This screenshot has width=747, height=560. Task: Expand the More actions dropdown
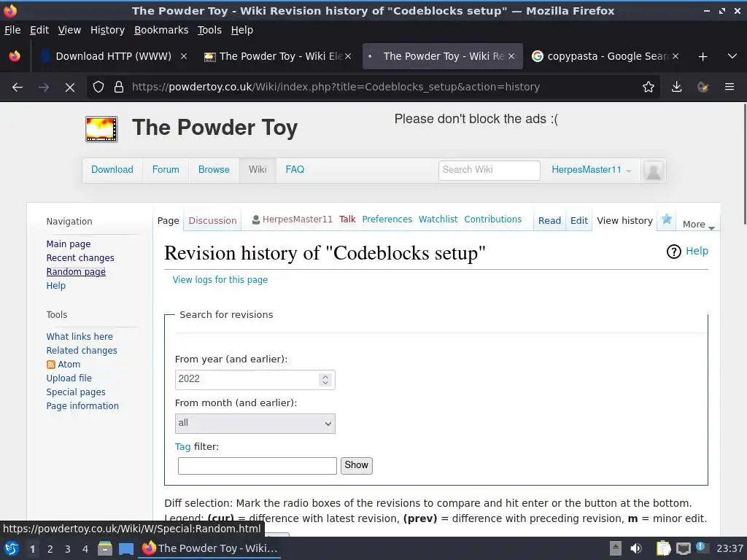tap(698, 225)
